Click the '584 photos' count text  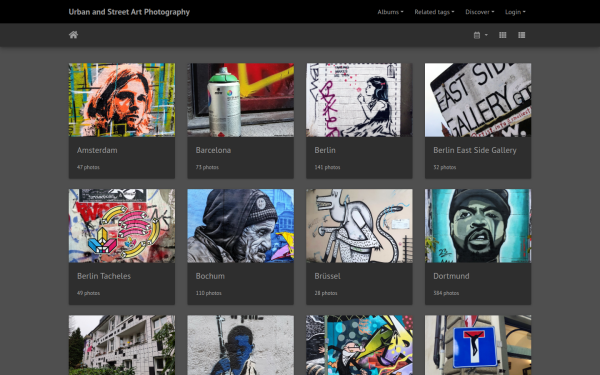(x=446, y=293)
